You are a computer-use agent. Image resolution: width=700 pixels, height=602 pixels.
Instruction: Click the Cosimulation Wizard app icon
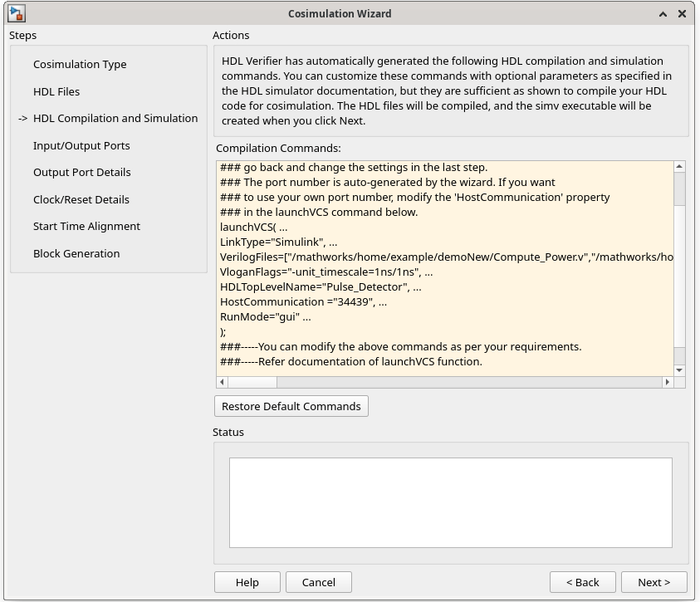[17, 14]
